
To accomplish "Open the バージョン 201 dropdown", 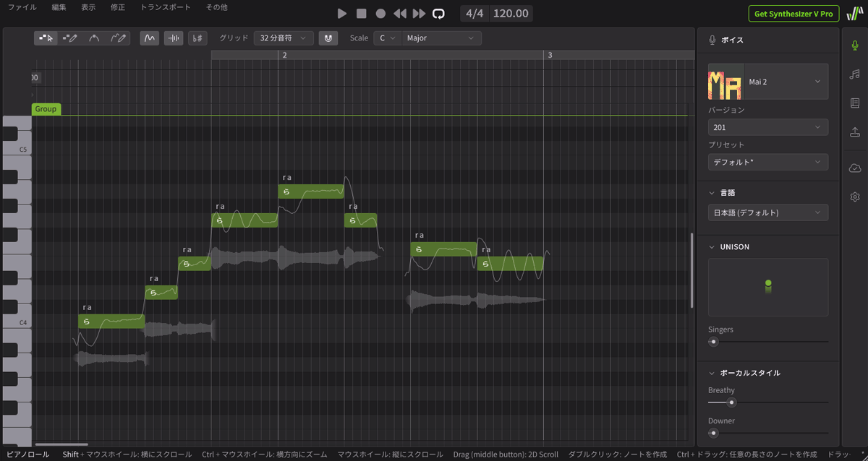I will point(768,127).
